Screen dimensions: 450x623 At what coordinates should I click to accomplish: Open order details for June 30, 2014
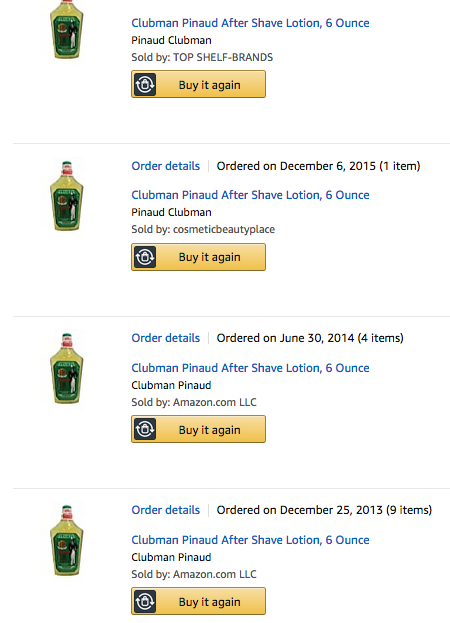tap(166, 338)
